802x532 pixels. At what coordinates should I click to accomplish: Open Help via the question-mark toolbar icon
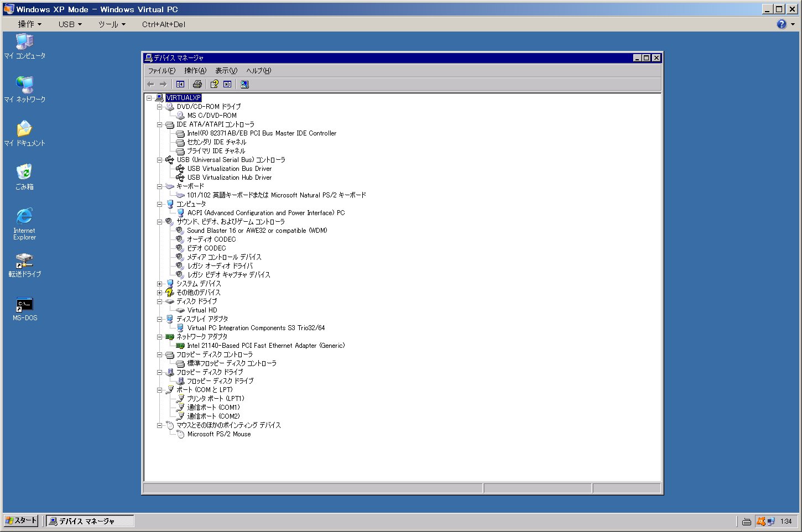click(215, 84)
